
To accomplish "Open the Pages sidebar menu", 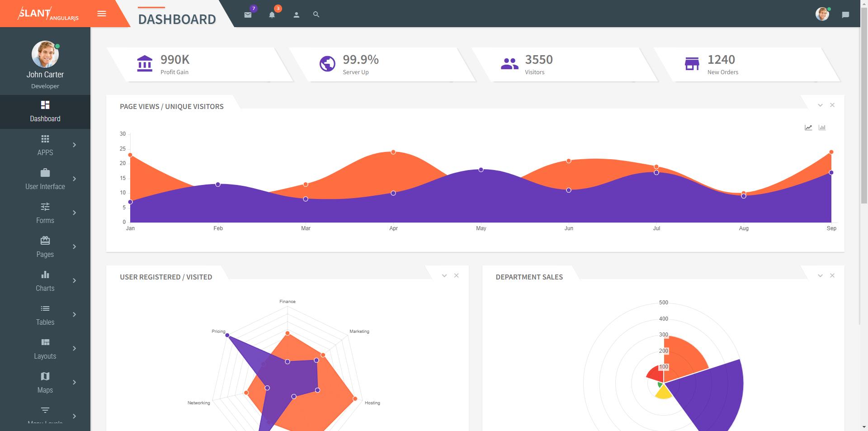I will coord(45,247).
